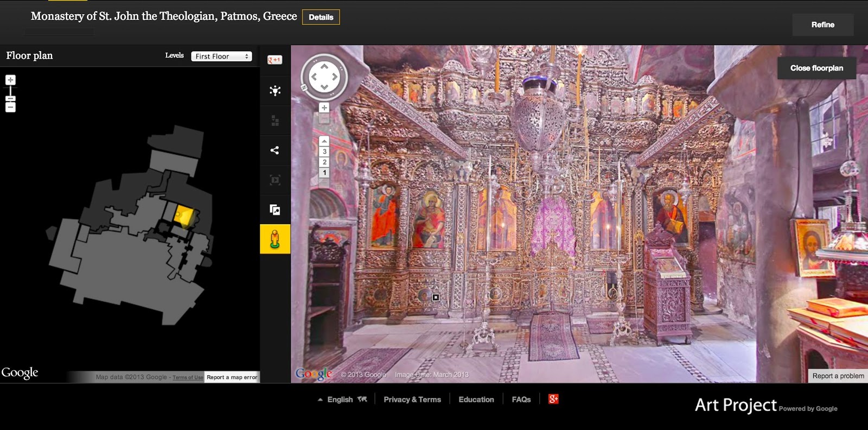Expand the English language selector
Image resolution: width=868 pixels, height=430 pixels.
(342, 399)
